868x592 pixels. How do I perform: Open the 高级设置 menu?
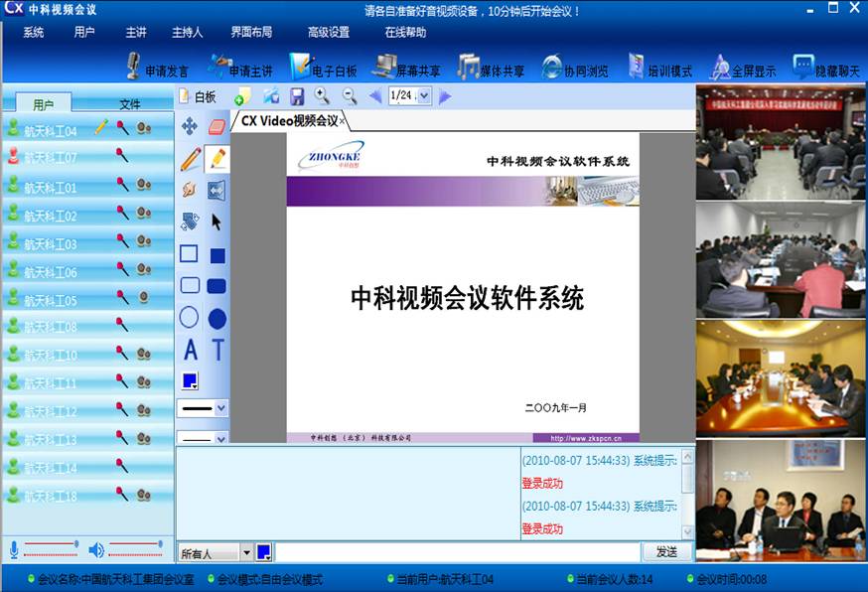329,32
